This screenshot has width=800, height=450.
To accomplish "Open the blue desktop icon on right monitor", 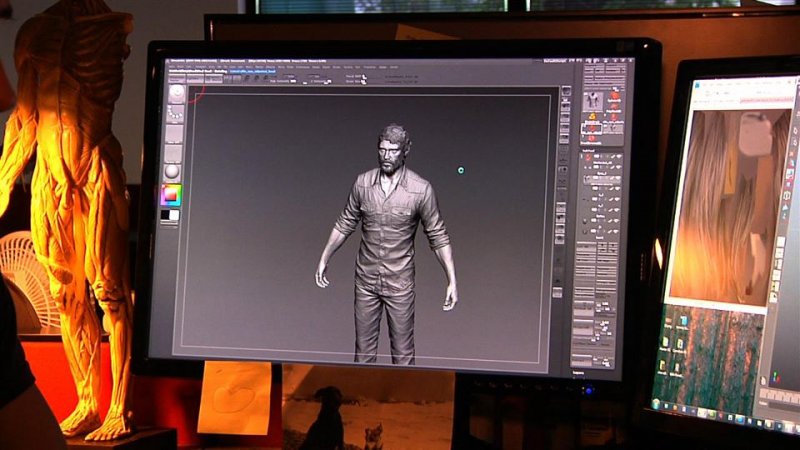I will click(x=683, y=320).
